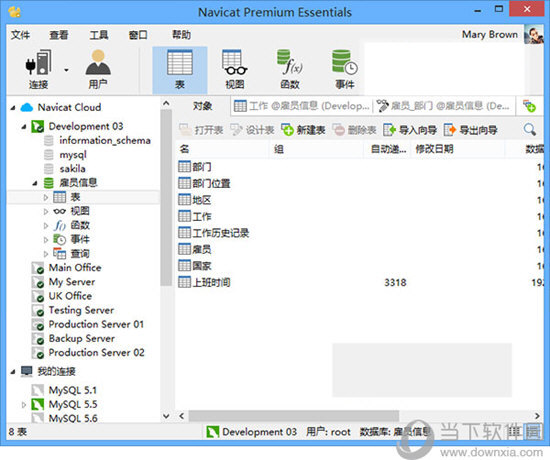Select the 地区 table
Image resolution: width=550 pixels, height=460 pixels.
coord(195,200)
